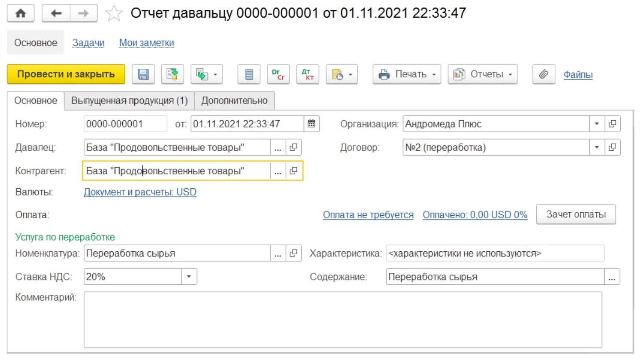Click the Оплата: label
Viewport: 644px width, 360px height.
tap(32, 215)
